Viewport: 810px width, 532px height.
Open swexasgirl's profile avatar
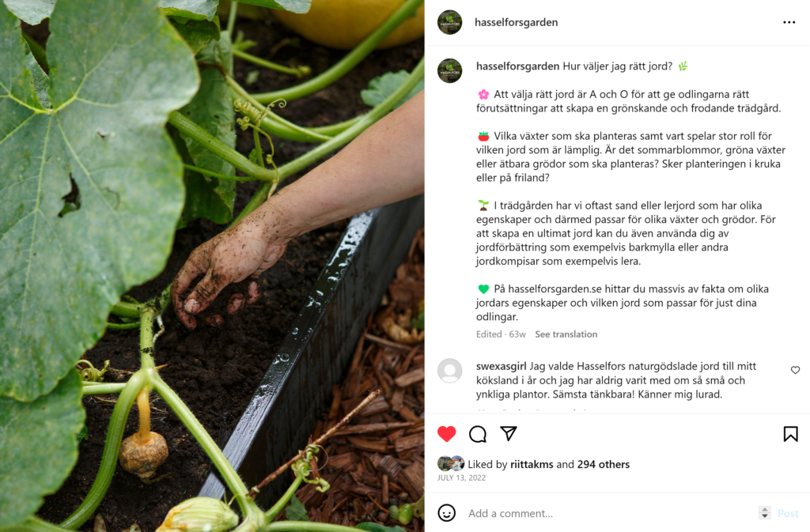pos(450,371)
